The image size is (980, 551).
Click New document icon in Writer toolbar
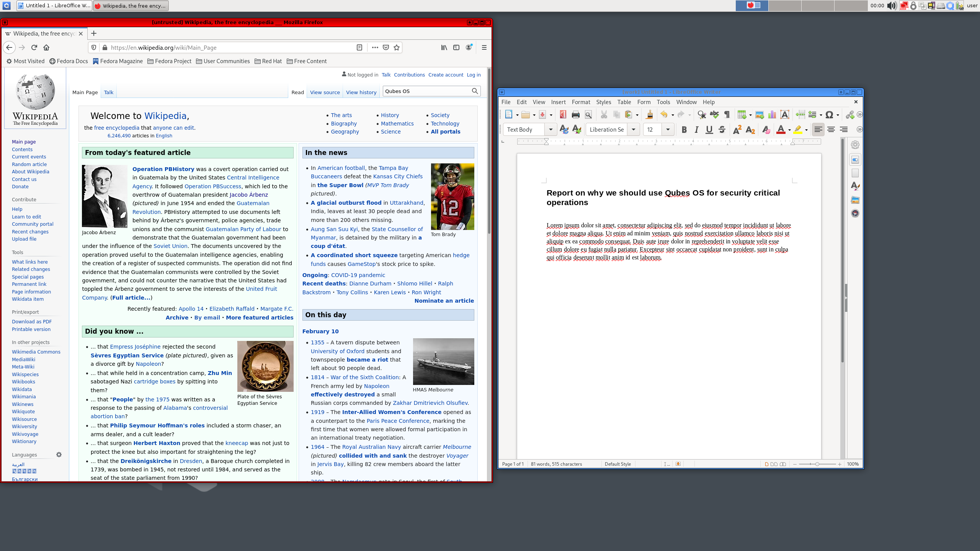509,114
